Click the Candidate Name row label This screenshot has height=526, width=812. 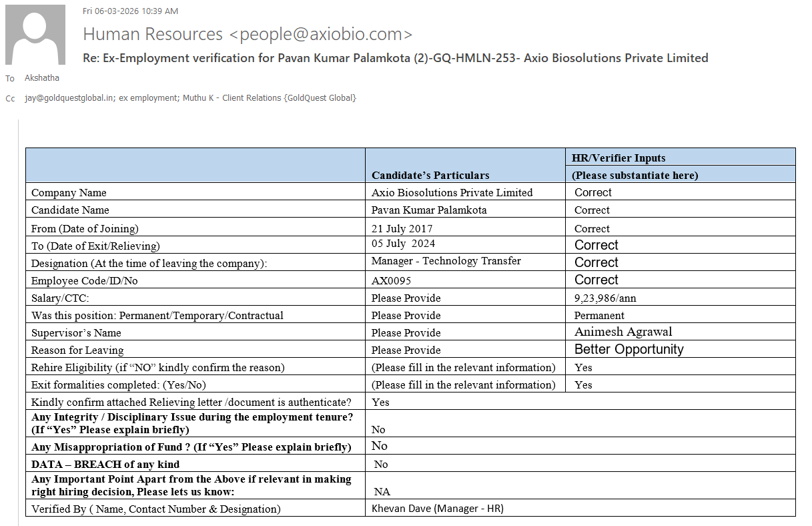(x=70, y=210)
